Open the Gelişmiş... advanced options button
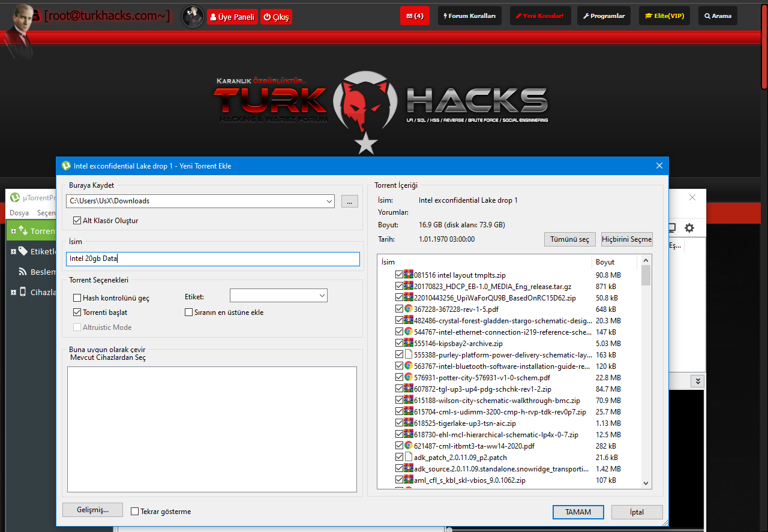 pyautogui.click(x=93, y=510)
